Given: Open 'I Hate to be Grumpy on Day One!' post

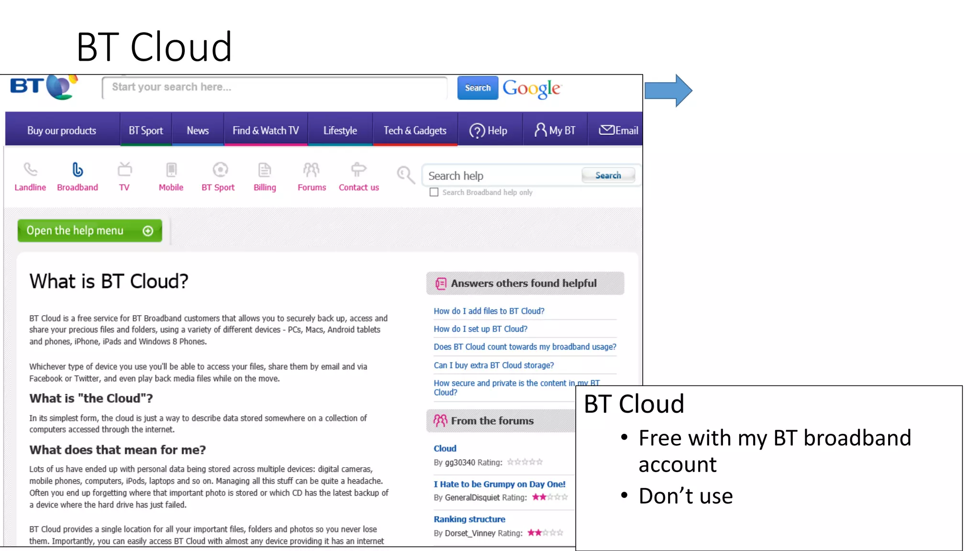Looking at the screenshot, I should click(x=500, y=485).
